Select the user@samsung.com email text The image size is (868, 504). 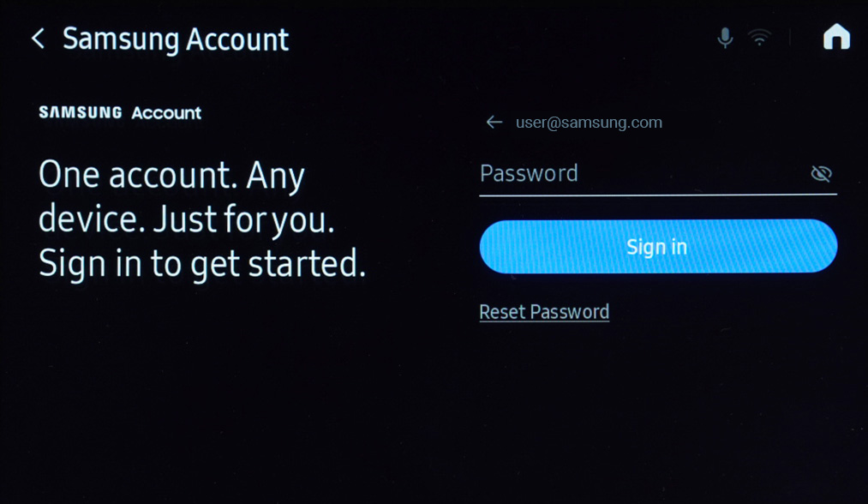click(x=589, y=123)
